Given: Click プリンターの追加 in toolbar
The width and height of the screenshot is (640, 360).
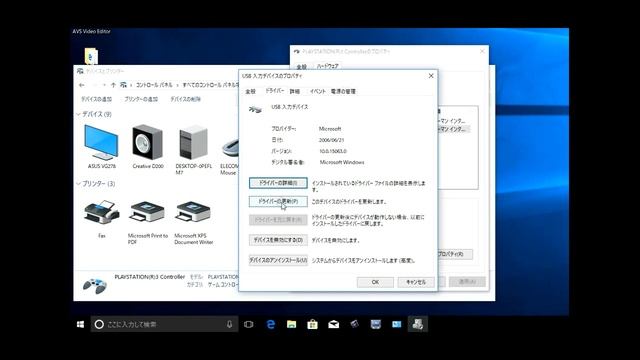Looking at the screenshot, I should point(141,99).
